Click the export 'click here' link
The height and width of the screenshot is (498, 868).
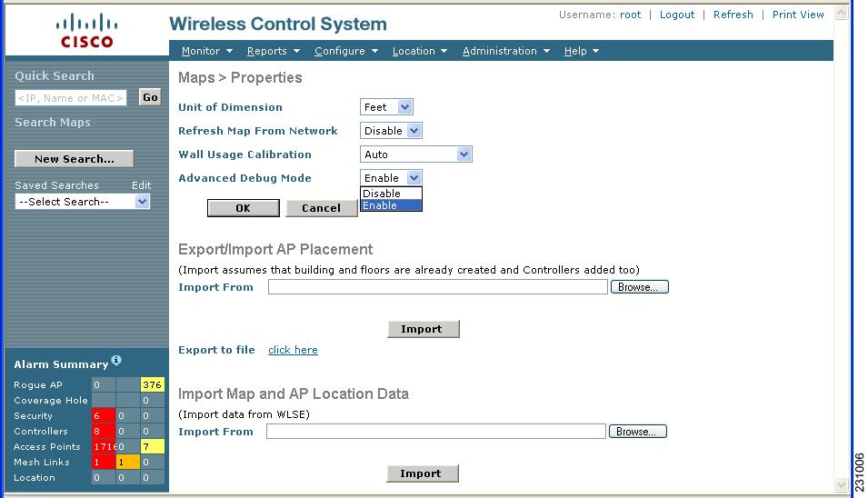[x=293, y=350]
